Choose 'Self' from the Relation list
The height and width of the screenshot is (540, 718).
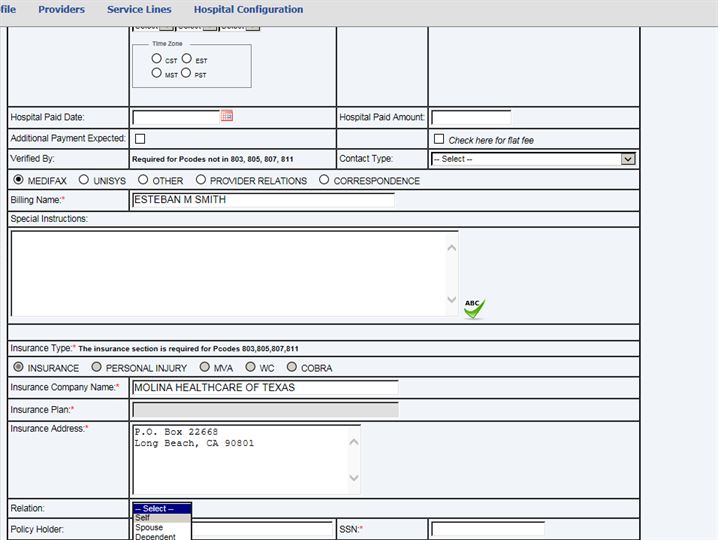click(x=143, y=518)
